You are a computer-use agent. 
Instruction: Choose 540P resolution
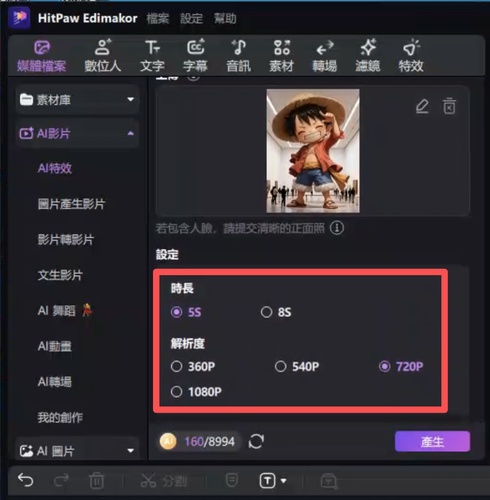[297, 367]
